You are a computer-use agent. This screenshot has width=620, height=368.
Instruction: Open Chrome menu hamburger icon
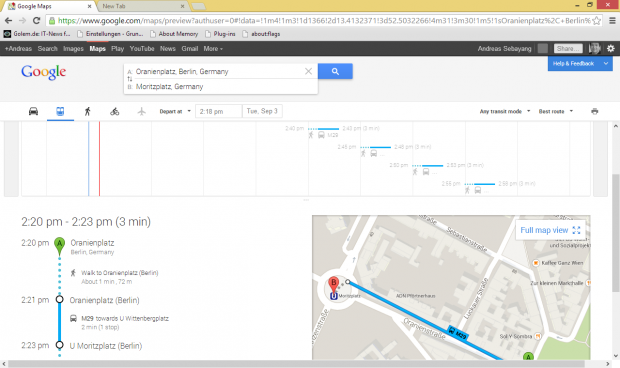point(612,21)
